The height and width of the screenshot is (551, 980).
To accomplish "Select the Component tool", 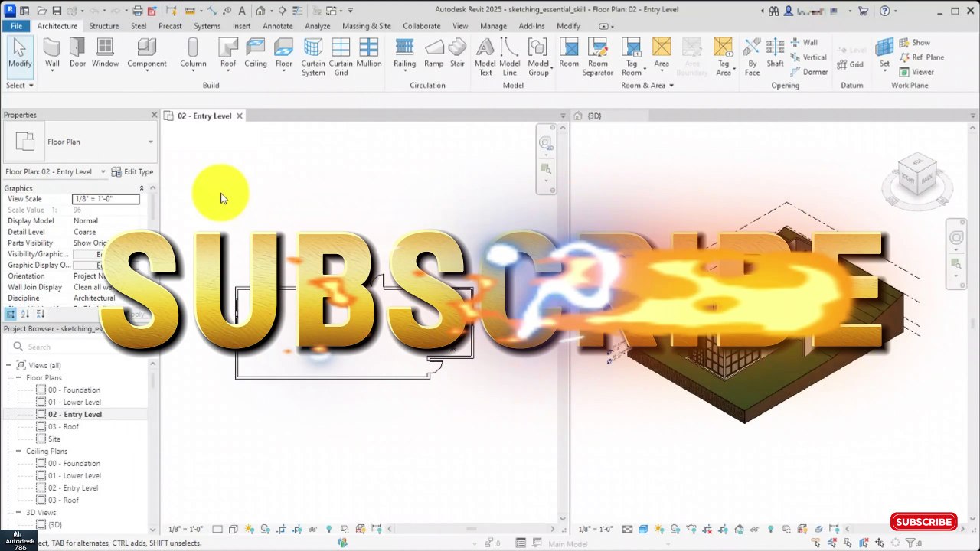I will (146, 54).
